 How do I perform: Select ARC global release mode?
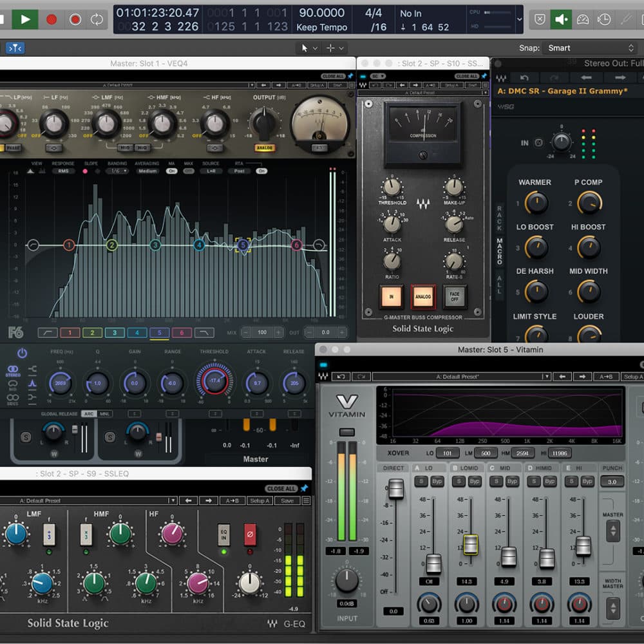(89, 413)
